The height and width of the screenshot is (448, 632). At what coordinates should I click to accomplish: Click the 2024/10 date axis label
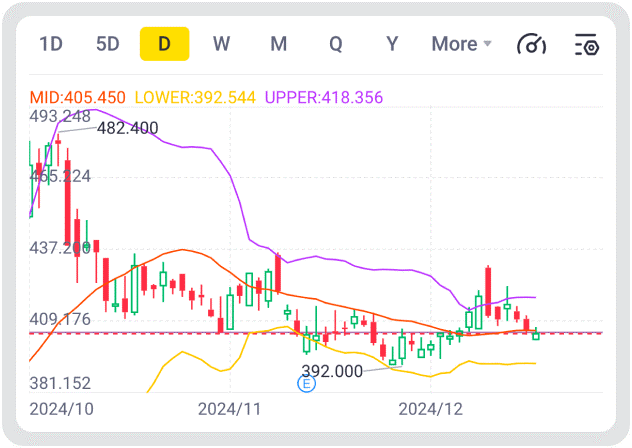tap(61, 409)
